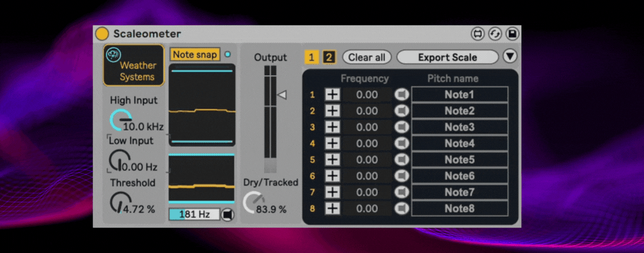Switch to scale page 1 tab

(312, 57)
